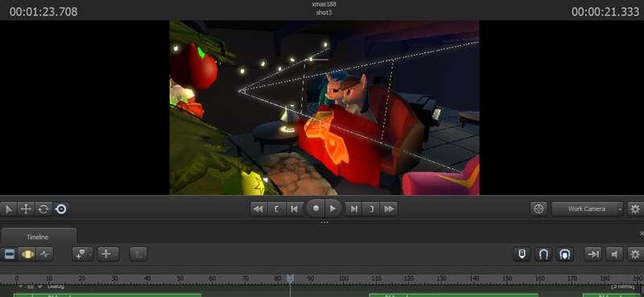Switch to Motion Editor mode
644x297 pixels.
[x=27, y=254]
